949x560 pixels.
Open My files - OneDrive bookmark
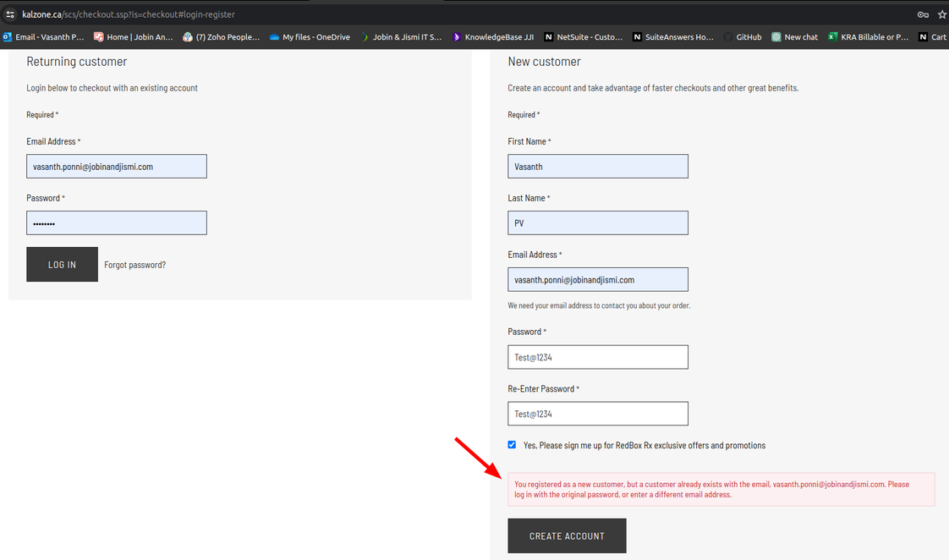pos(310,37)
